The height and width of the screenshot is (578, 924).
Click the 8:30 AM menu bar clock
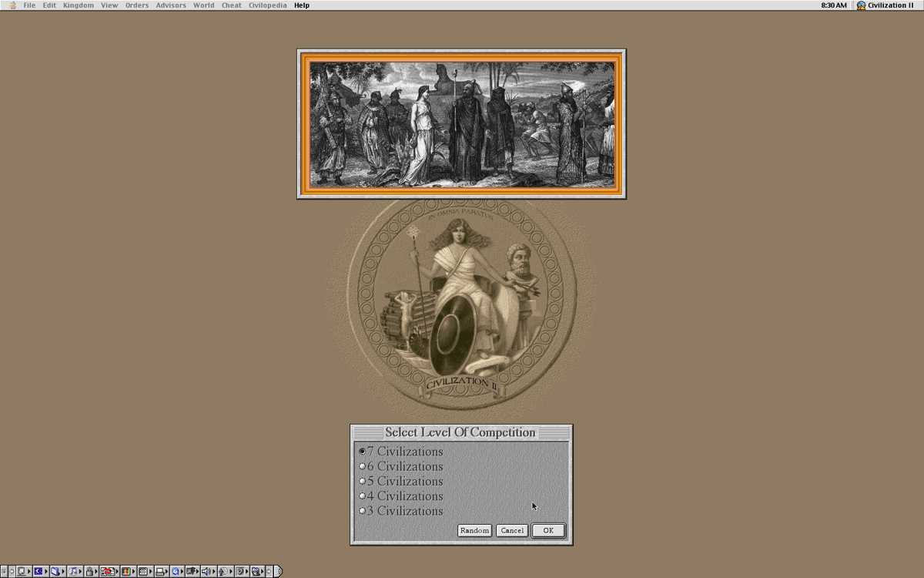[834, 5]
